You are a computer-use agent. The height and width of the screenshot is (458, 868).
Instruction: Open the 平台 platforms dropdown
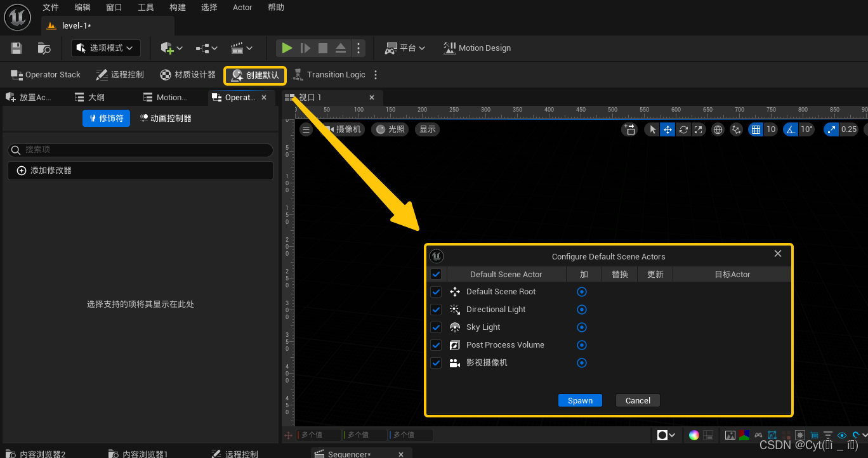coord(405,48)
